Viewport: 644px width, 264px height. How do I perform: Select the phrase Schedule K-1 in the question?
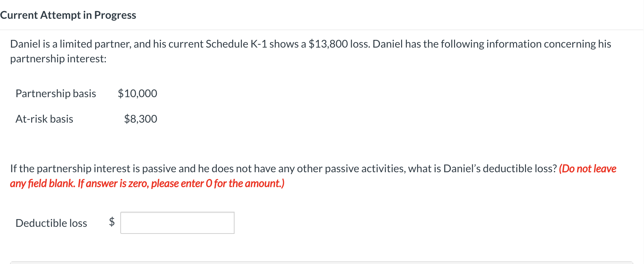tap(248, 44)
